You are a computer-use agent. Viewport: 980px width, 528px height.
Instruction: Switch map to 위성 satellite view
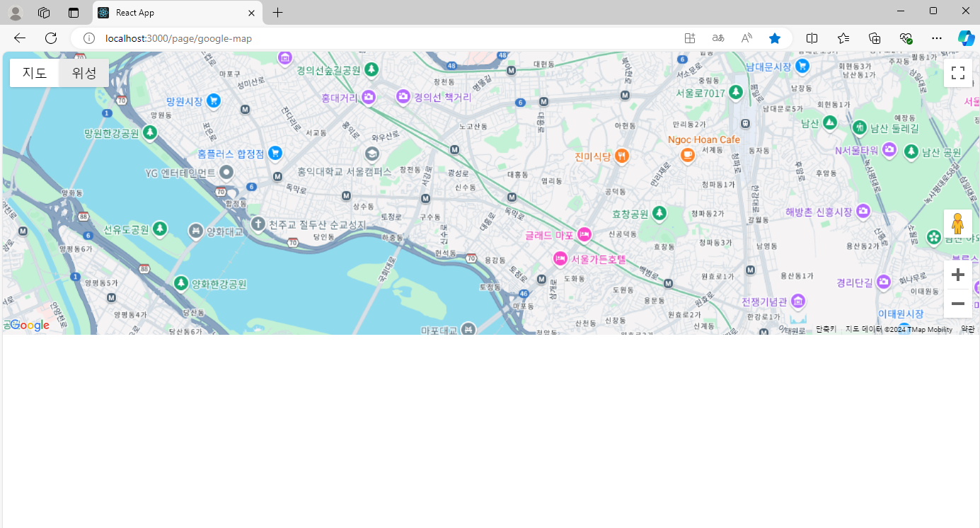(84, 73)
